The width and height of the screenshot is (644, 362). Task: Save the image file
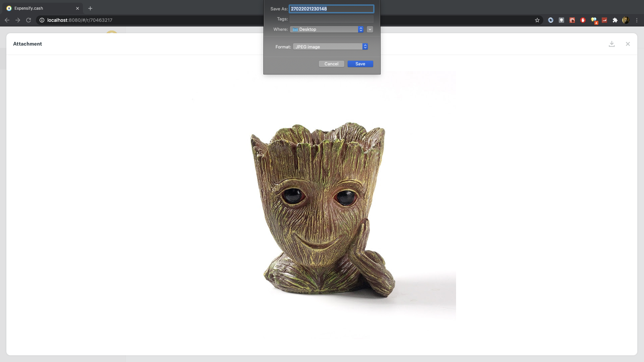(x=360, y=64)
